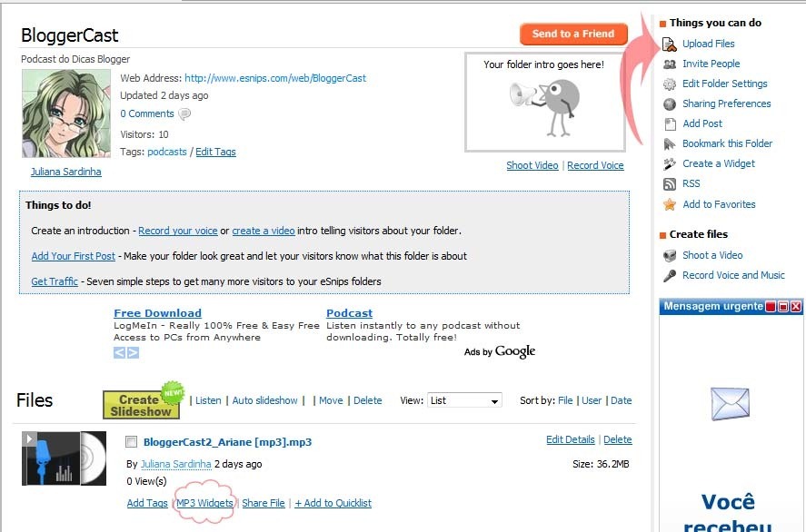
Task: Click the Add to Favorites link
Action: [719, 204]
